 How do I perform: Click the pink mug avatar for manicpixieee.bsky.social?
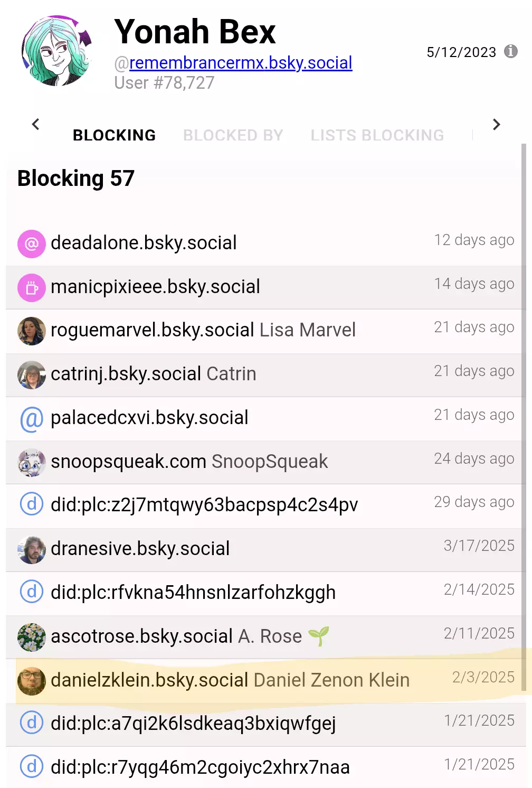tap(32, 287)
